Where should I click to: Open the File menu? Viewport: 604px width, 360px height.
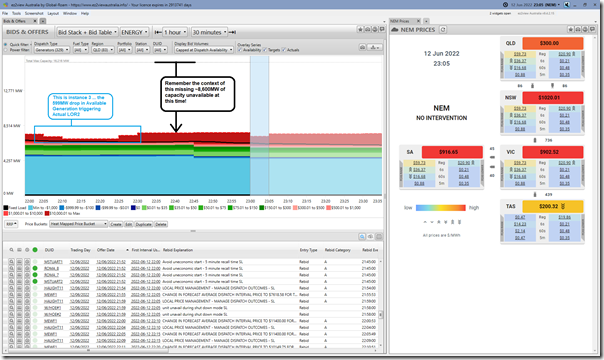[5, 13]
